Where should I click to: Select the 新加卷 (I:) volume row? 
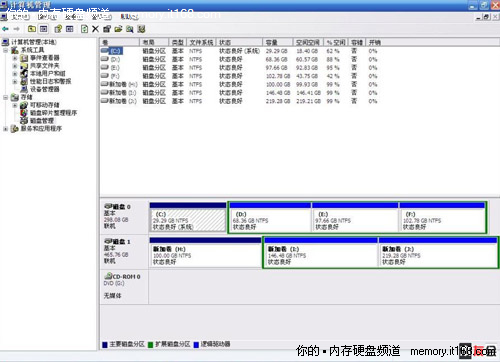click(x=239, y=93)
